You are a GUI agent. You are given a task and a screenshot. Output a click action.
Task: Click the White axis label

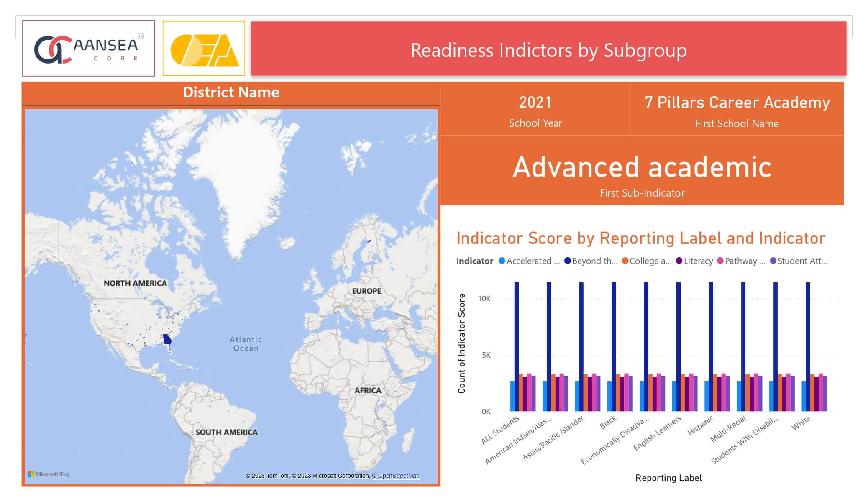pyautogui.click(x=801, y=423)
